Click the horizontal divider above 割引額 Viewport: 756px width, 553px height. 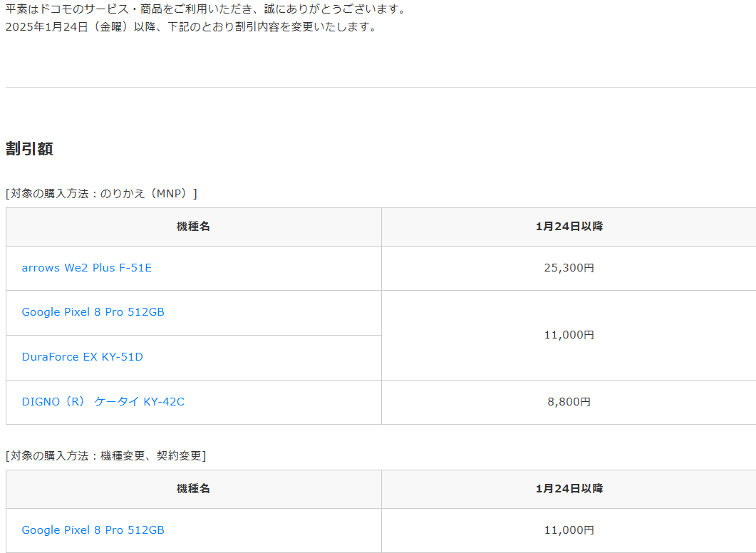point(378,87)
